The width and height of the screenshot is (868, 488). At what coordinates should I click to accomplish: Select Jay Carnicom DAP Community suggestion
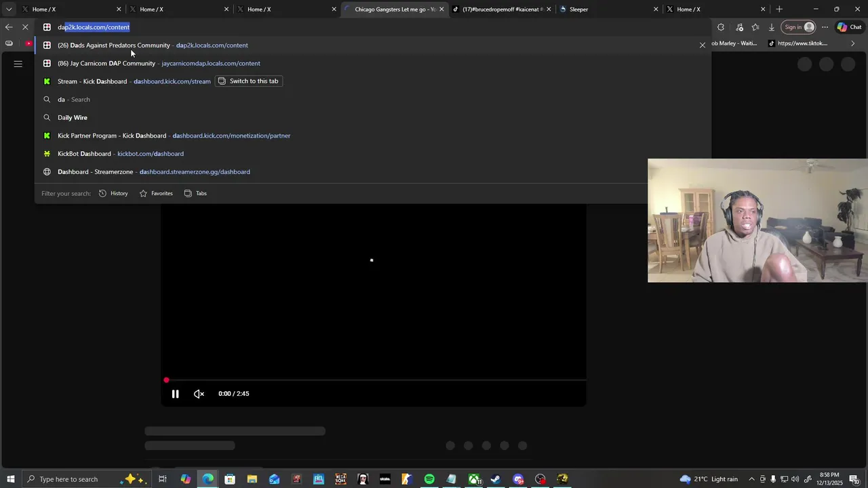pyautogui.click(x=373, y=63)
